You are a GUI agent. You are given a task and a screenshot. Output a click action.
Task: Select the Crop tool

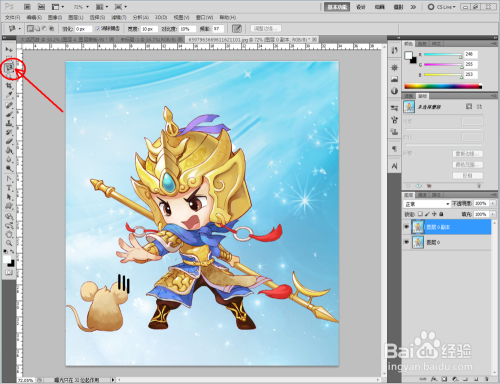click(x=9, y=86)
